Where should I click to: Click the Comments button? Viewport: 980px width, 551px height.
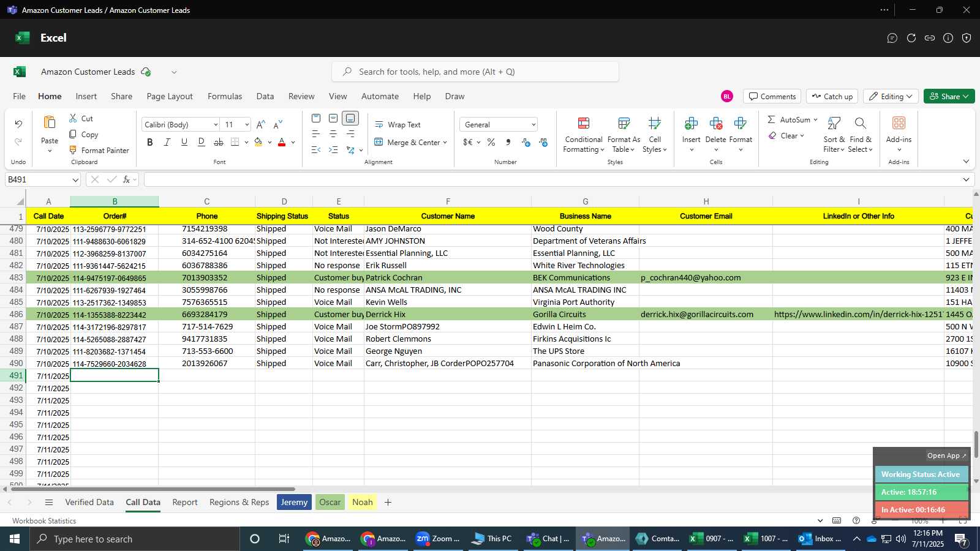coord(772,96)
